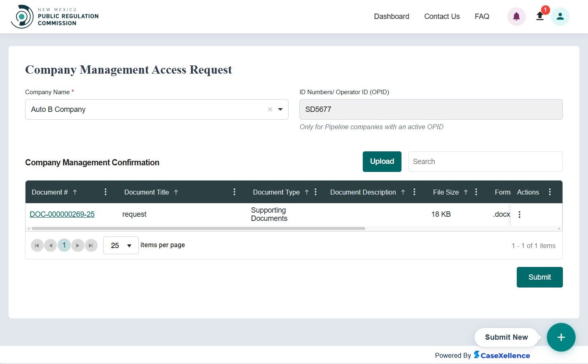Open the items per page dropdown
Viewport: 588px width, 364px height.
[x=121, y=245]
